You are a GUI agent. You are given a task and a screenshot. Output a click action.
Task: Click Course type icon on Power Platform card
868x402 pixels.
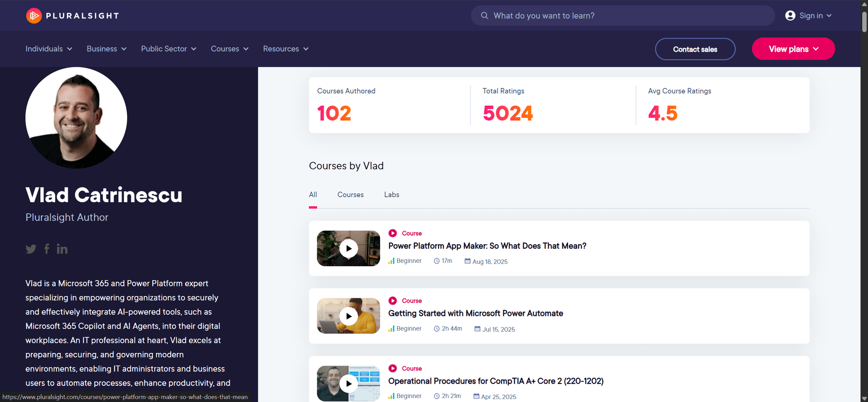click(393, 233)
